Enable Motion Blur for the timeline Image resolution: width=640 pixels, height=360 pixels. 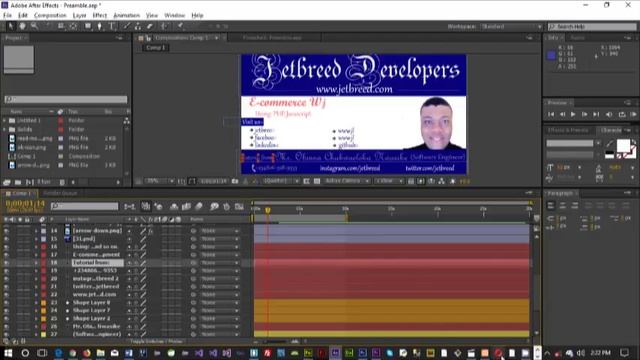[199, 207]
